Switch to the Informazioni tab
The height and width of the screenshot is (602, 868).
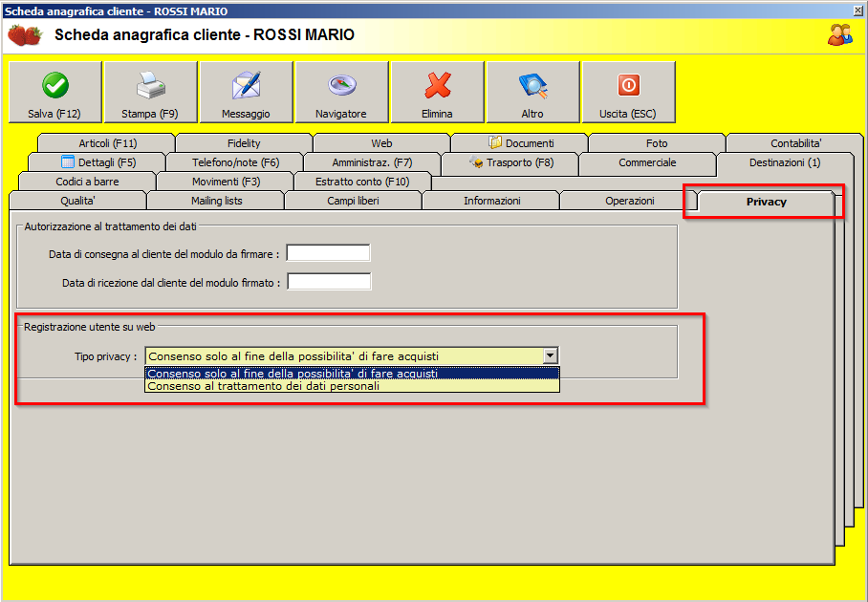491,201
